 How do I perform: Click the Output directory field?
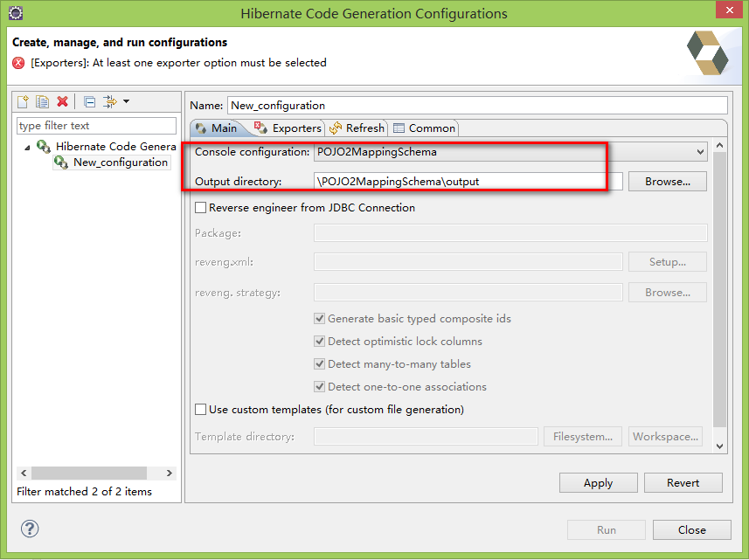click(x=468, y=182)
